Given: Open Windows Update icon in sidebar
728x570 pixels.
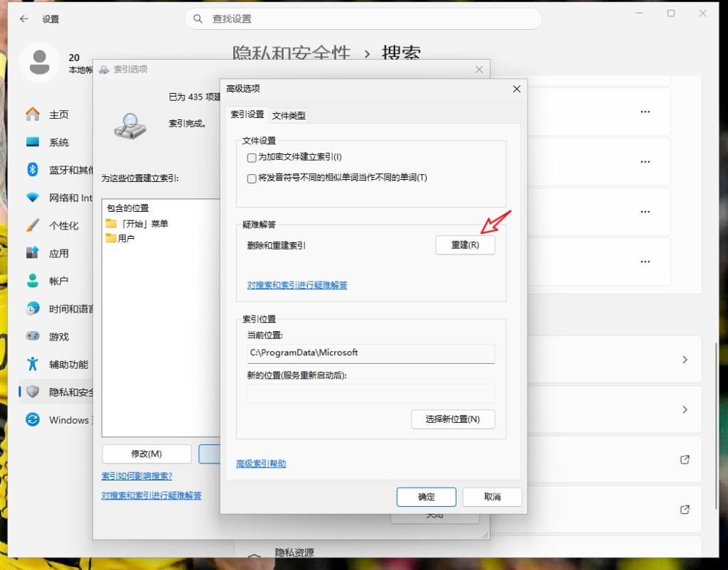Looking at the screenshot, I should click(x=33, y=419).
